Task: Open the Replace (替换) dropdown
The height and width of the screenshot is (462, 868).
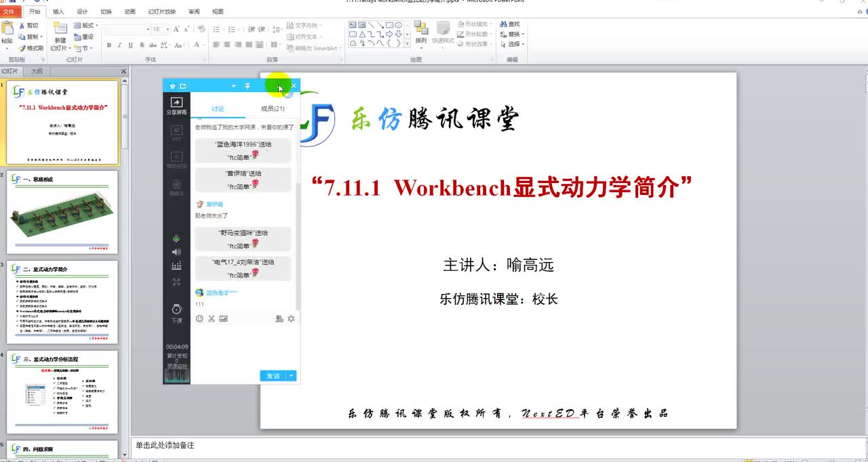Action: click(523, 34)
